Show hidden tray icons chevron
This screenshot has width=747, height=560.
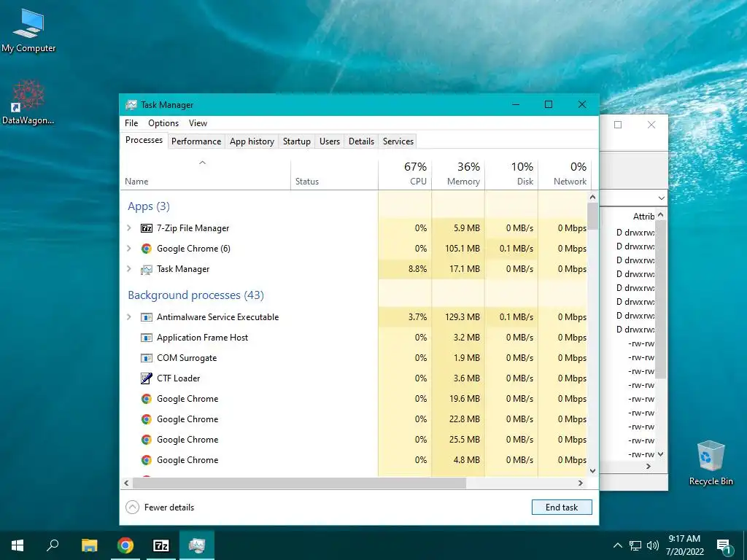pyautogui.click(x=617, y=545)
